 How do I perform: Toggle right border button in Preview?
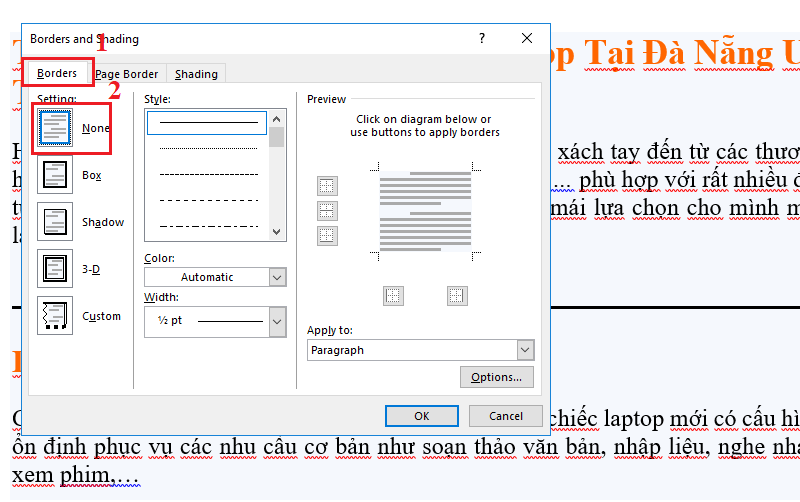point(457,295)
